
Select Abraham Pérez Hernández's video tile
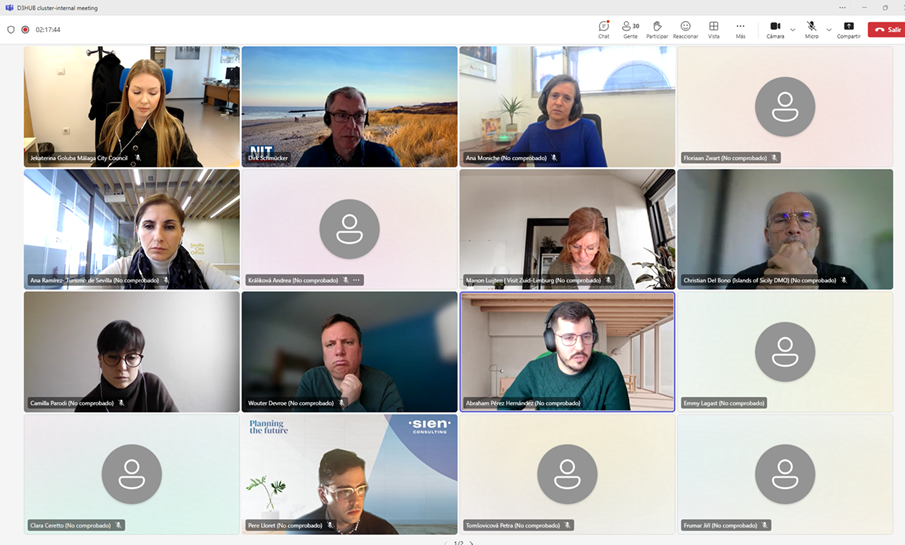click(x=567, y=350)
